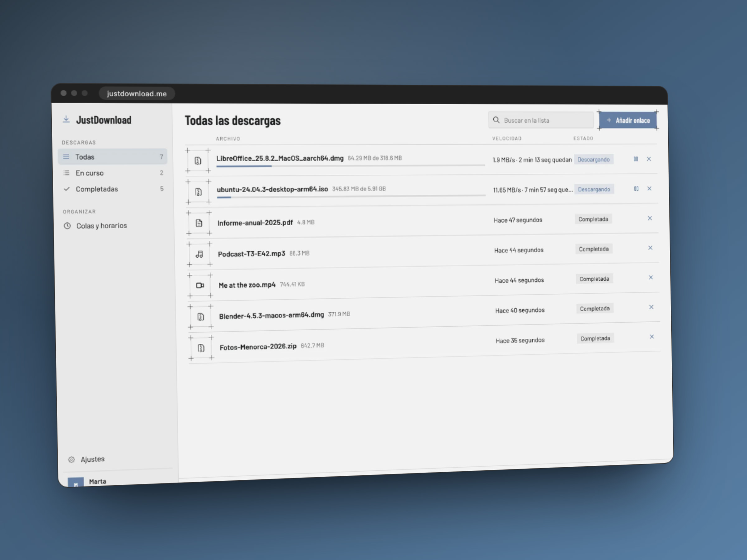Click Completada badge for Fotos-Menorca-2026.zip
747x560 pixels.
(x=595, y=338)
